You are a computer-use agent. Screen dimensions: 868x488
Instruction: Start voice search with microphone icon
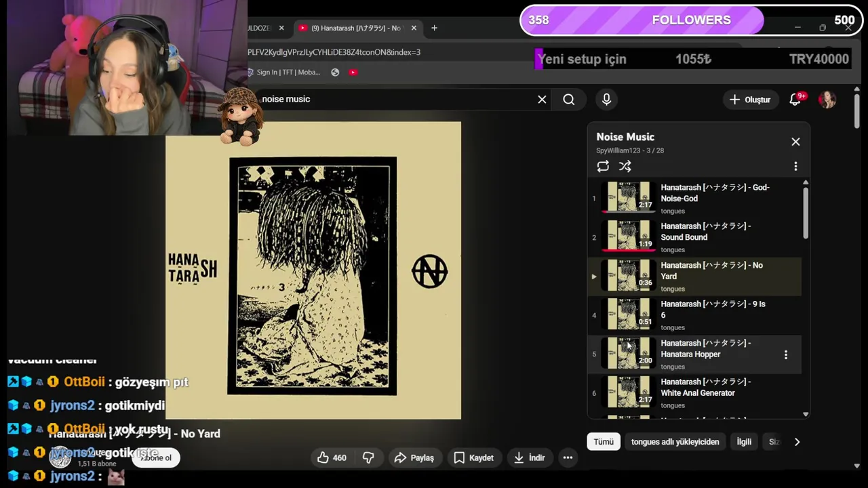coord(606,100)
